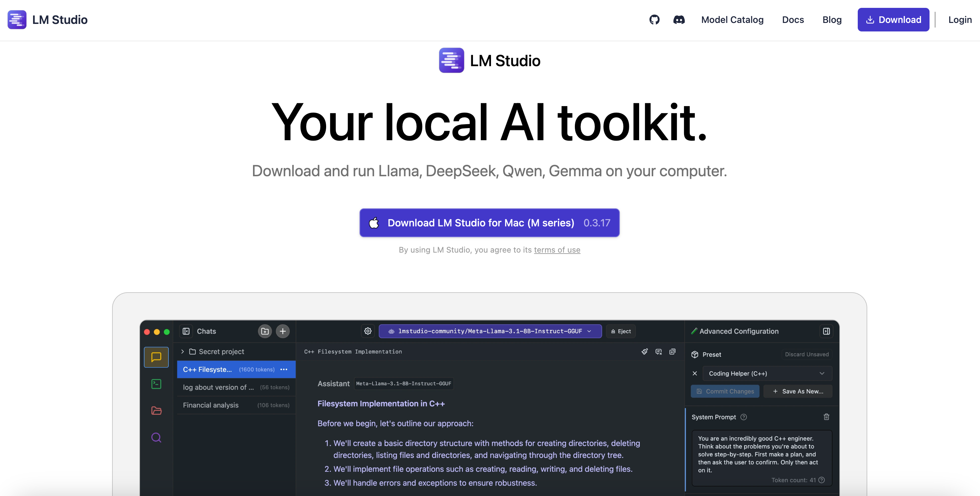Open the Meta-Llama model selector dropdown
The image size is (980, 496).
click(490, 331)
